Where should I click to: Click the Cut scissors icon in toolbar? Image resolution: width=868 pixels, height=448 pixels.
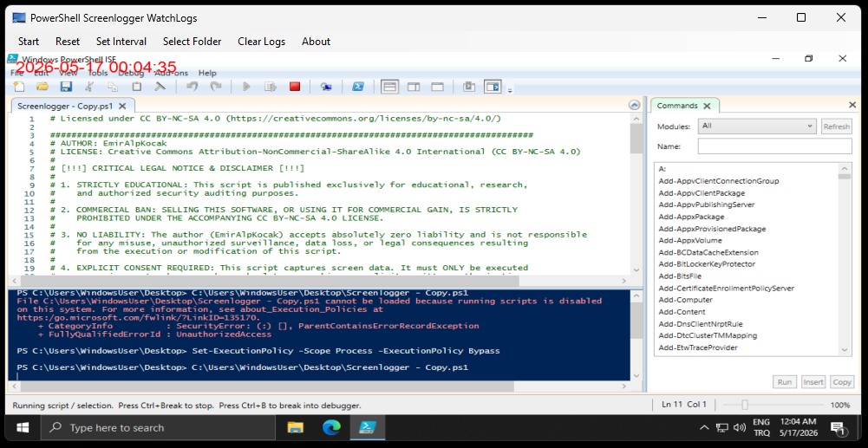tap(89, 87)
